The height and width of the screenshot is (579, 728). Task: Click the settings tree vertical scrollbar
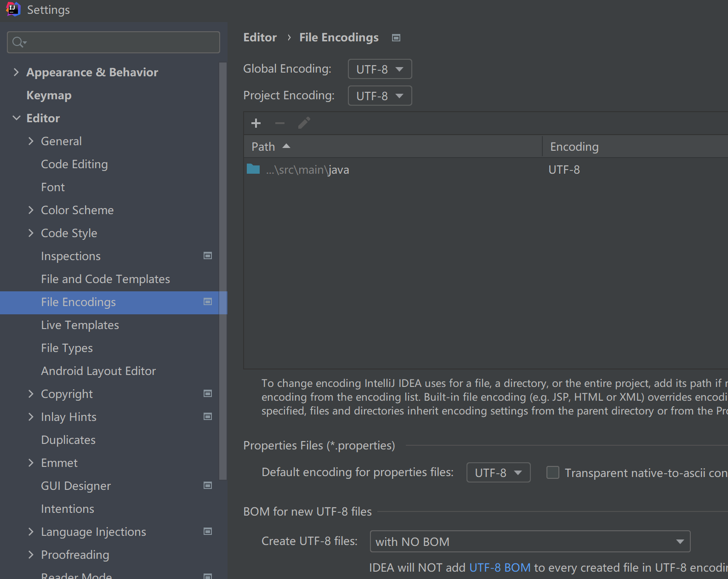(x=223, y=271)
